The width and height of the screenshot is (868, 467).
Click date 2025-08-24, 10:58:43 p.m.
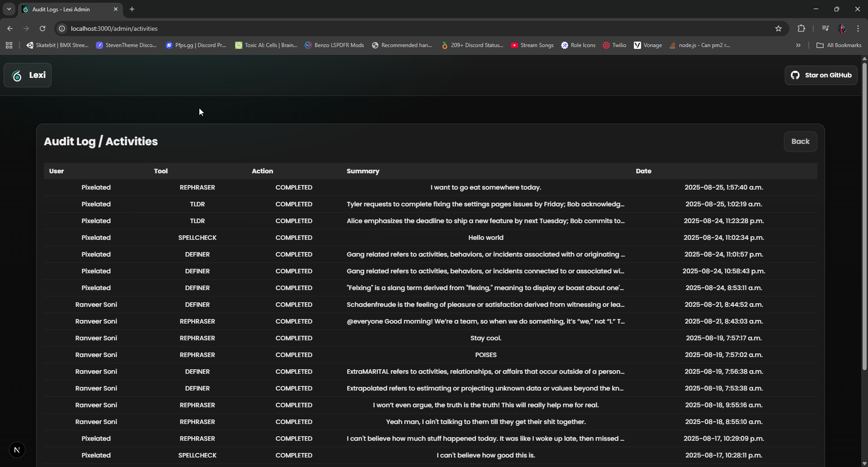(x=723, y=271)
